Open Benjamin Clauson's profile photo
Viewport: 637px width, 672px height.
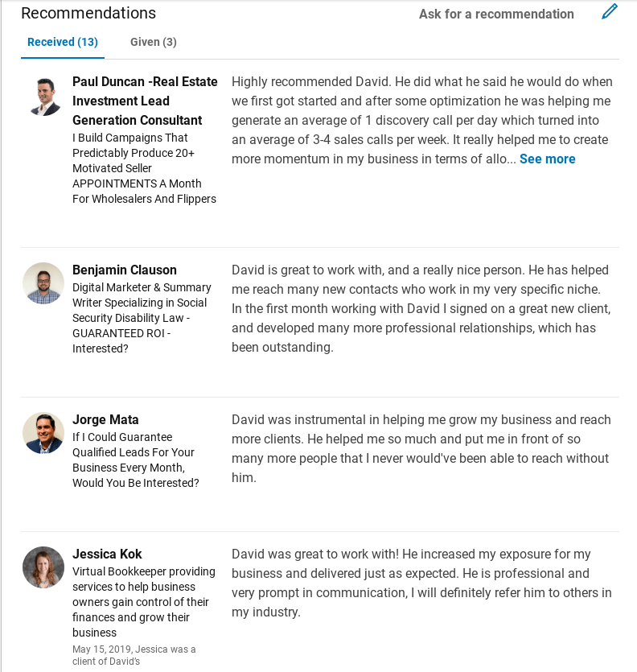(x=43, y=283)
